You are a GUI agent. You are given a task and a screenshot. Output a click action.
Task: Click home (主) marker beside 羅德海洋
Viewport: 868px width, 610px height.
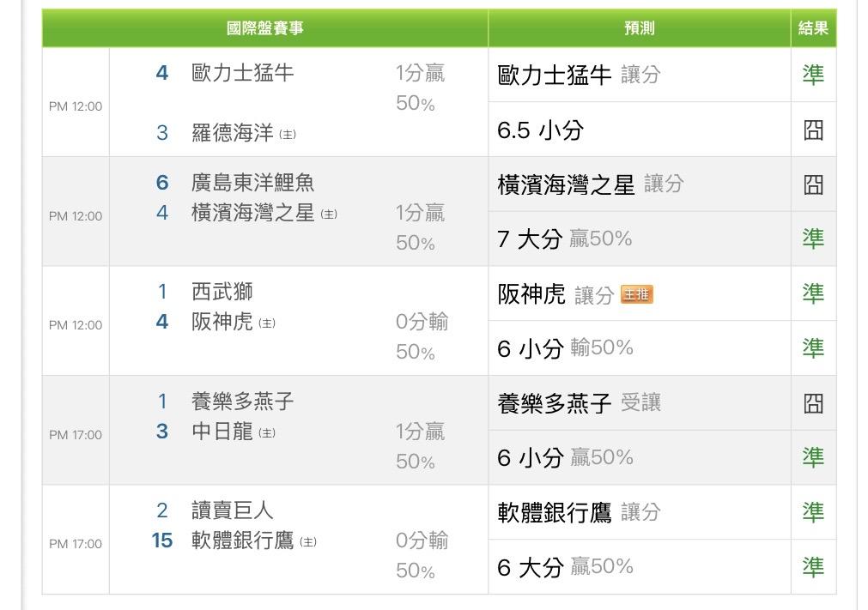coord(288,134)
